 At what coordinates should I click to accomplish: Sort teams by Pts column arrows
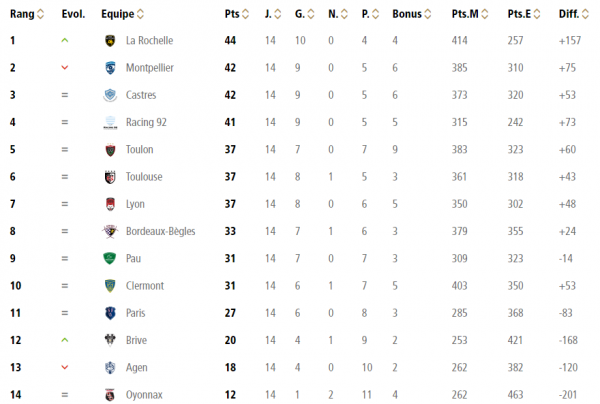245,14
